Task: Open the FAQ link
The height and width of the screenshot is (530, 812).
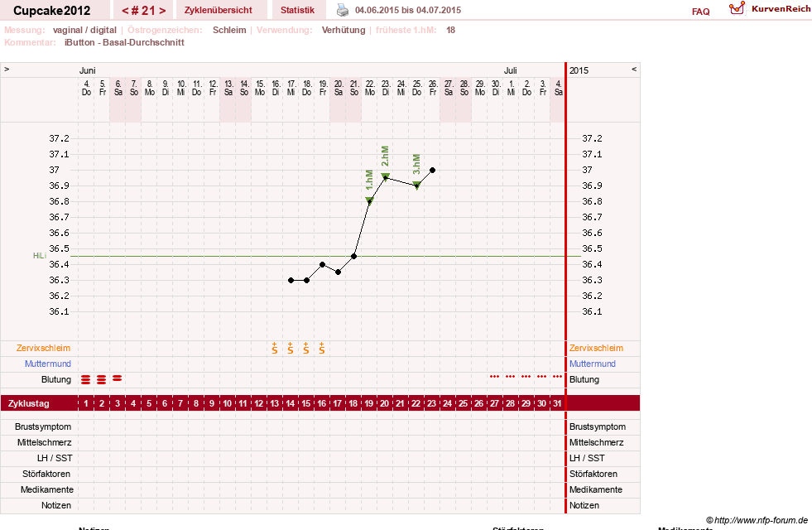Action: 700,12
